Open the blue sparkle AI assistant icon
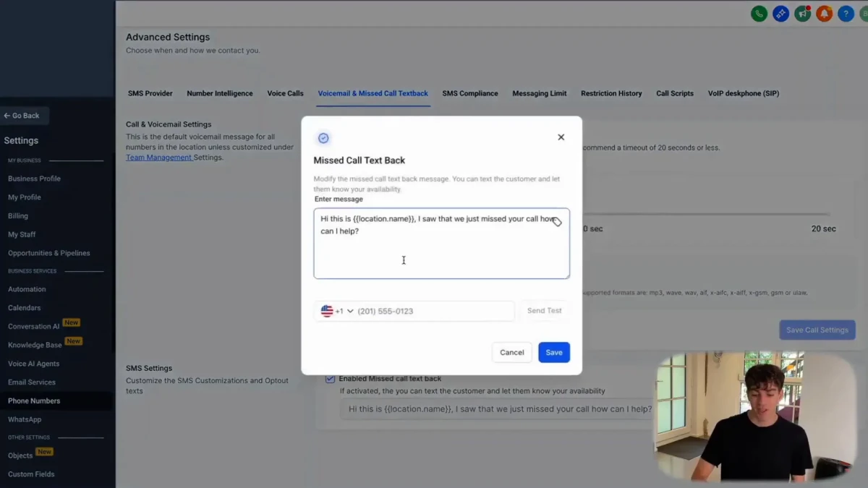 pos(780,14)
